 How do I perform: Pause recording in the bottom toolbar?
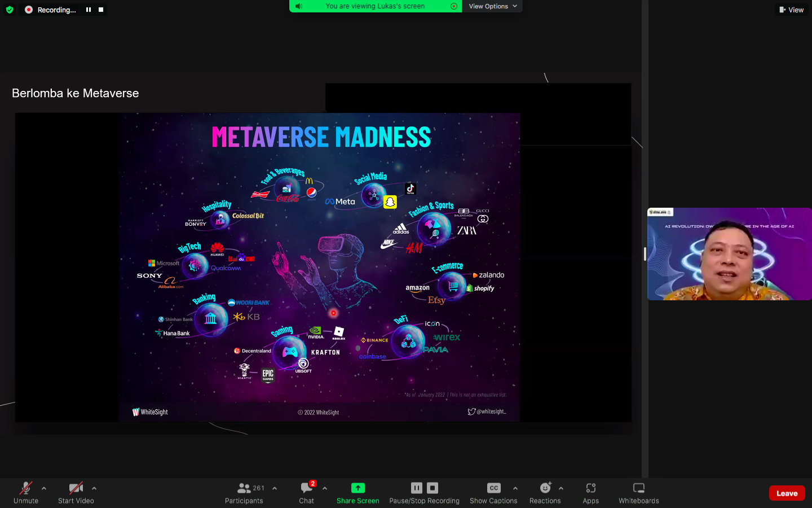(x=417, y=488)
